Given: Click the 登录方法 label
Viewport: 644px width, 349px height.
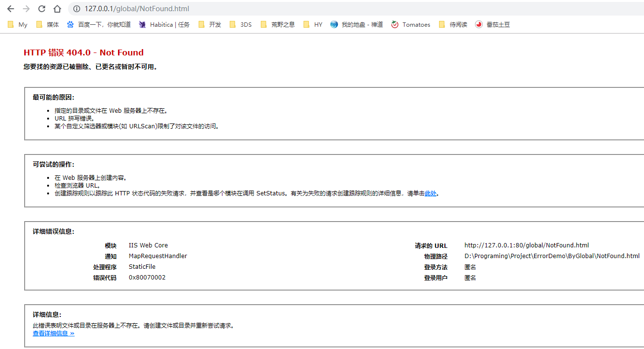Looking at the screenshot, I should point(436,267).
